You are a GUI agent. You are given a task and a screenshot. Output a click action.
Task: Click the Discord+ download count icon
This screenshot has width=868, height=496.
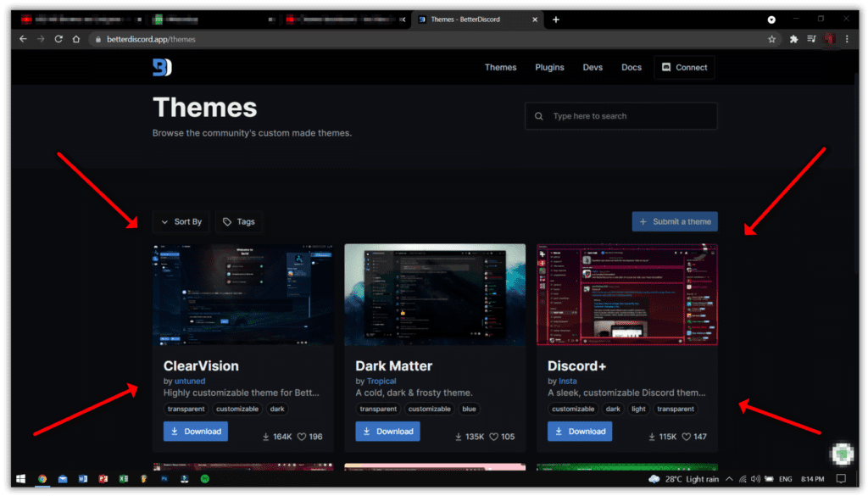(652, 437)
